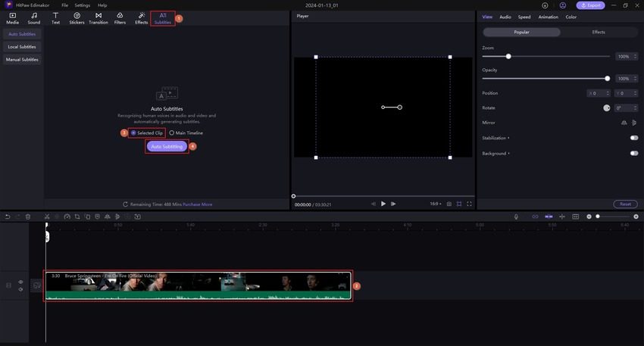Select the Bruce Springsteen video clip on timeline
Viewport: 644px width, 346px height.
click(197, 286)
